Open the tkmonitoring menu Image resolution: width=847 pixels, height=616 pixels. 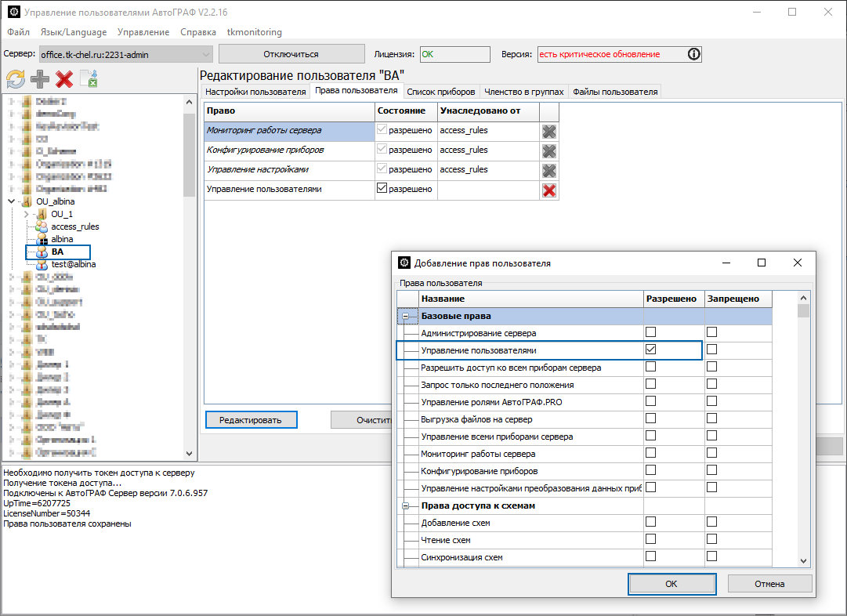tap(255, 32)
